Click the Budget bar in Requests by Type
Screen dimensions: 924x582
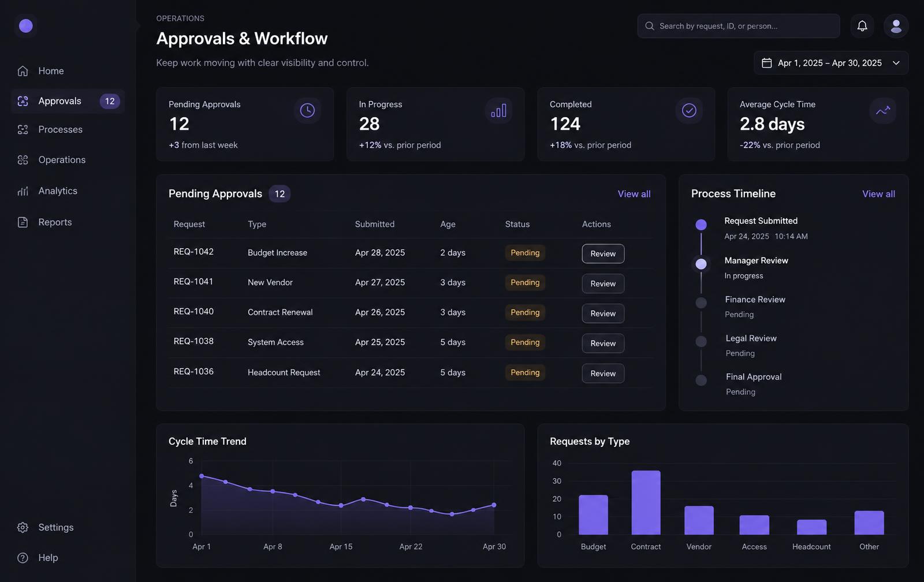(x=593, y=515)
